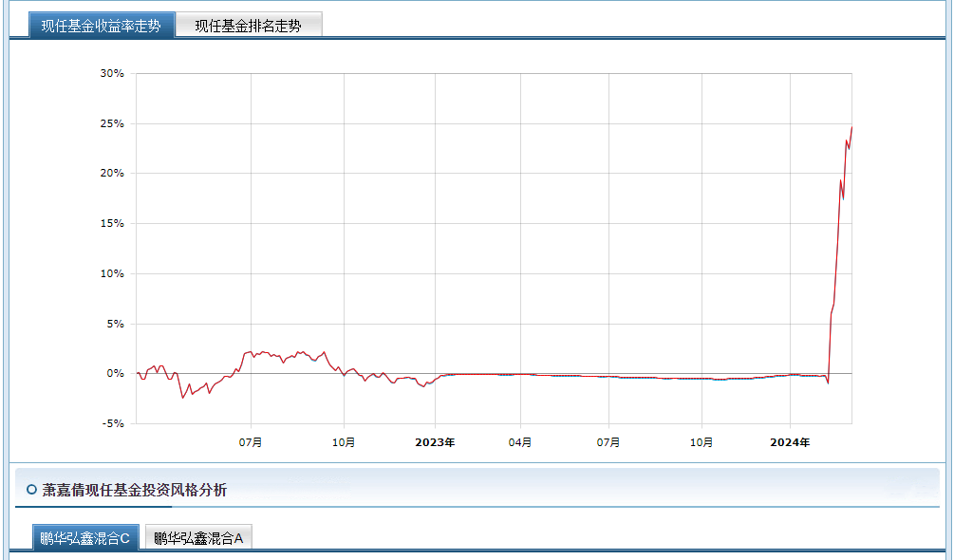
Task: Click the 萧嘉倩现任基金投资风格分析 section heading
Action: click(134, 490)
